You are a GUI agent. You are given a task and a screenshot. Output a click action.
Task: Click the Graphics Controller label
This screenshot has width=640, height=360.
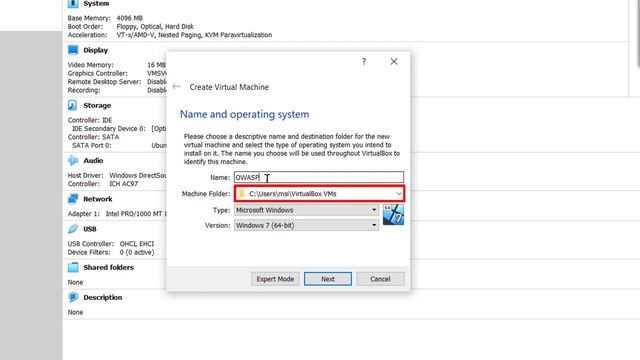[x=97, y=73]
